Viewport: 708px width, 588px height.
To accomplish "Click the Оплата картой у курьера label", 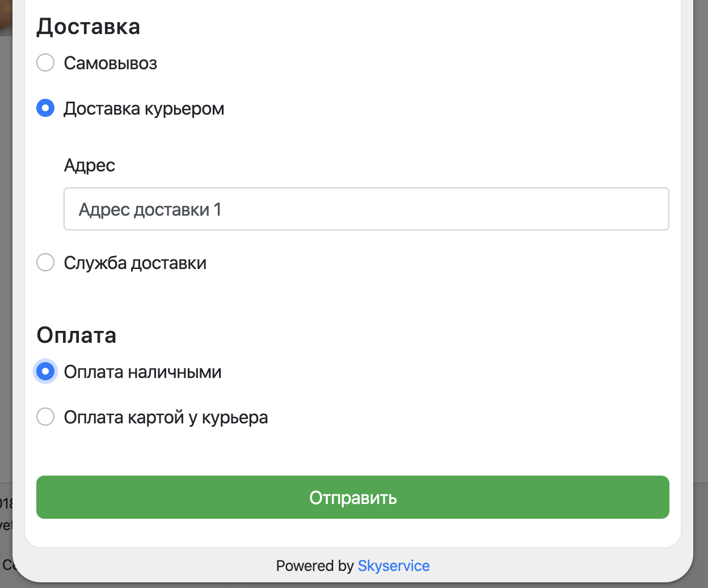I will tap(166, 417).
